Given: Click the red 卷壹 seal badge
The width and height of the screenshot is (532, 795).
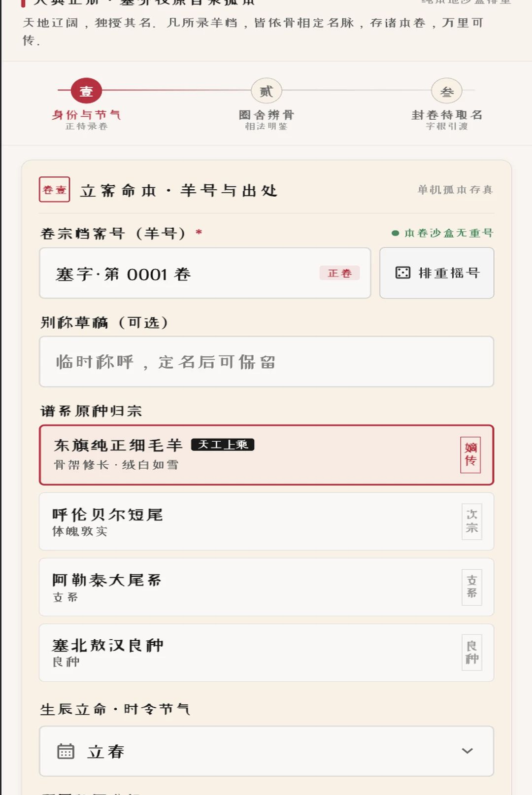Looking at the screenshot, I should (x=55, y=190).
